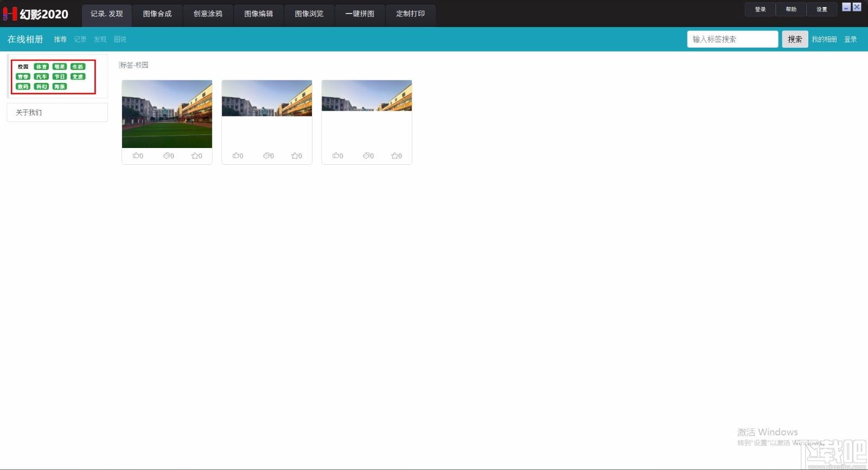Open 我的相册 link
868x470 pixels.
(824, 40)
